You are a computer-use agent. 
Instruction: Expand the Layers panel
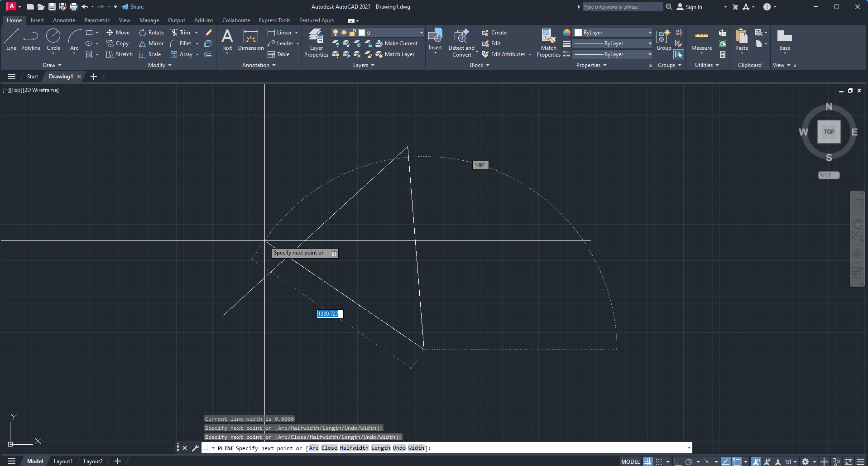[364, 65]
